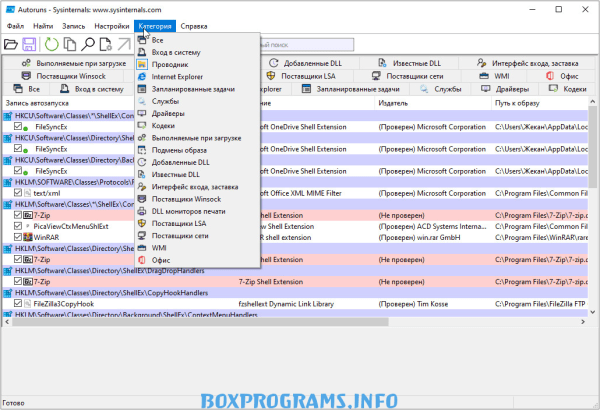The image size is (600, 410).
Task: Click the magnifier Find toolbar icon
Action: (88, 44)
